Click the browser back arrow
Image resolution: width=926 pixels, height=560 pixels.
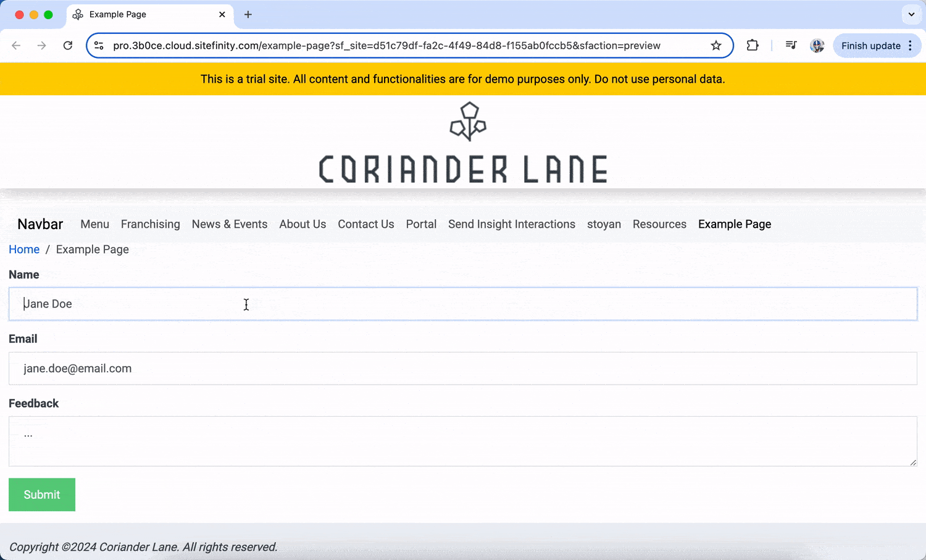pyautogui.click(x=17, y=46)
